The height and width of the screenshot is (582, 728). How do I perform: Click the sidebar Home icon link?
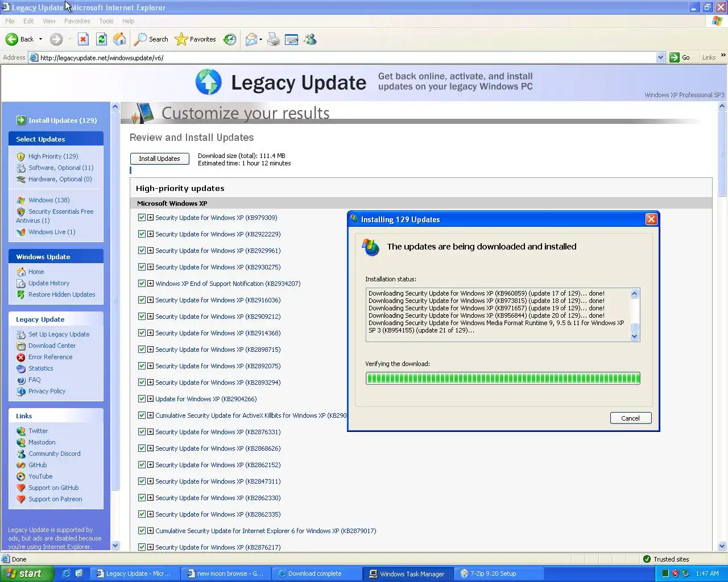pyautogui.click(x=21, y=272)
